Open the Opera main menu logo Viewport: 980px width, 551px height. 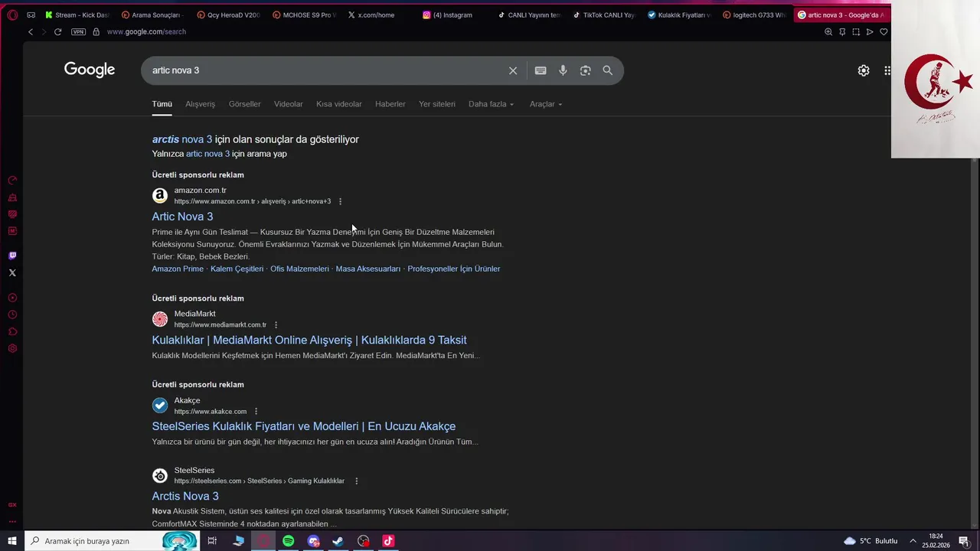tap(12, 15)
